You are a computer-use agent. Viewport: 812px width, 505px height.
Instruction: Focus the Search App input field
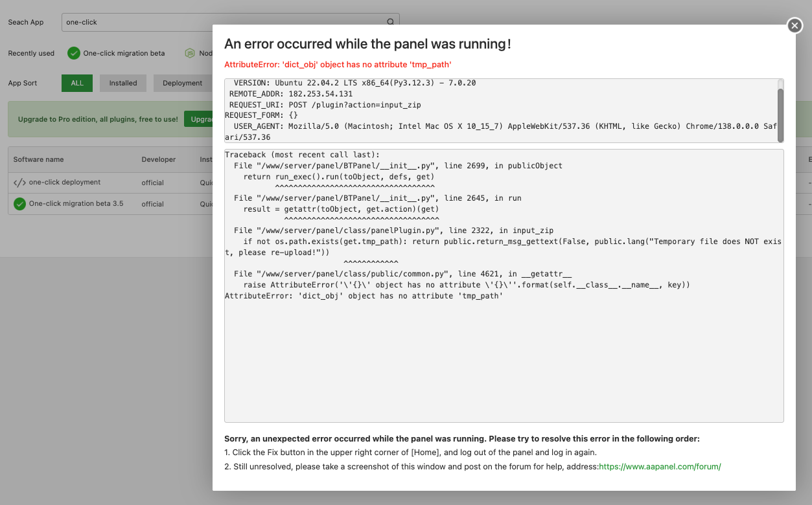point(220,22)
